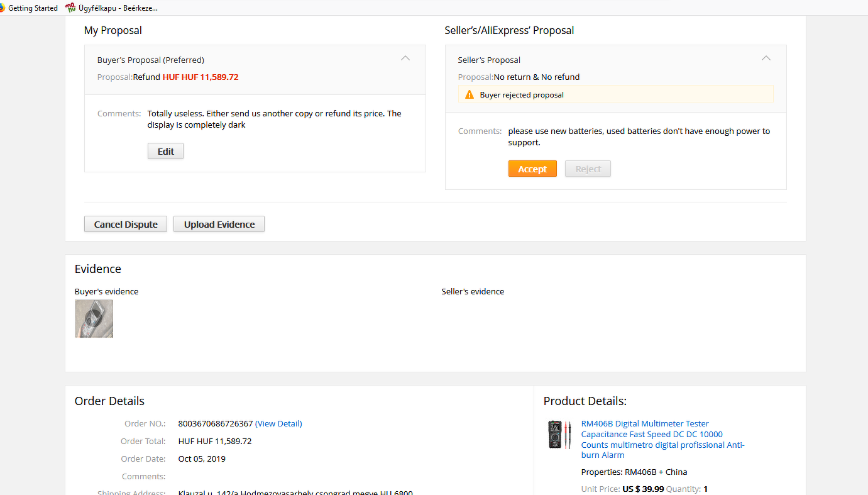Click the red refund amount HUF 11,589.72
Image resolution: width=868 pixels, height=495 pixels.
coord(201,77)
